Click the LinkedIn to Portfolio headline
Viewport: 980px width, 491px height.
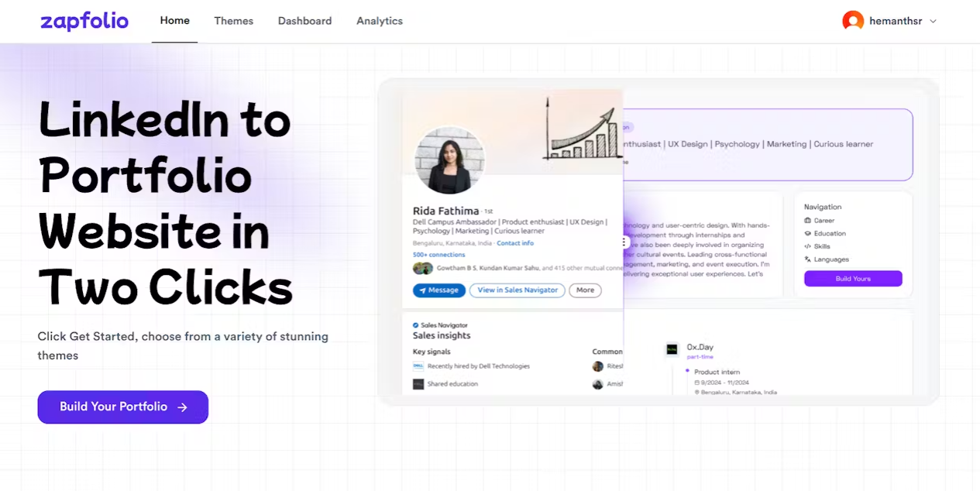tap(167, 203)
